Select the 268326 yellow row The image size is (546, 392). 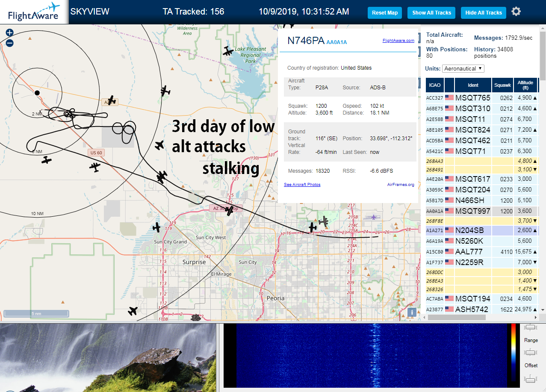(482, 289)
